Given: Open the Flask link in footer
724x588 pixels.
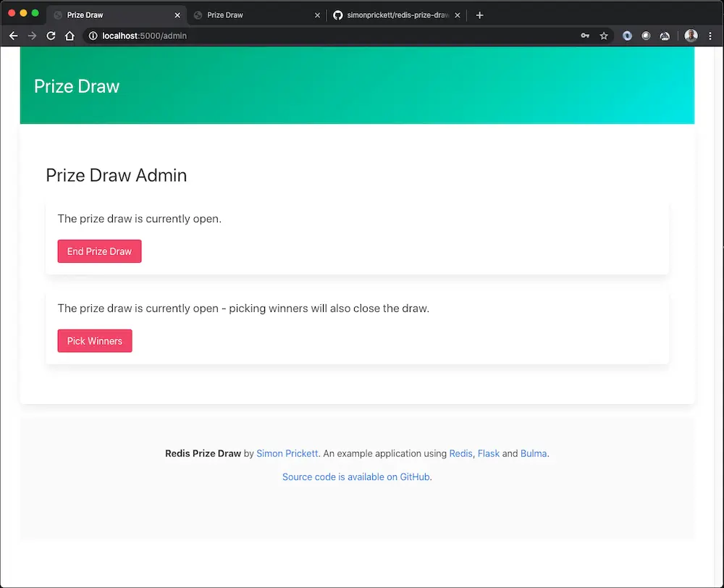Looking at the screenshot, I should click(489, 453).
